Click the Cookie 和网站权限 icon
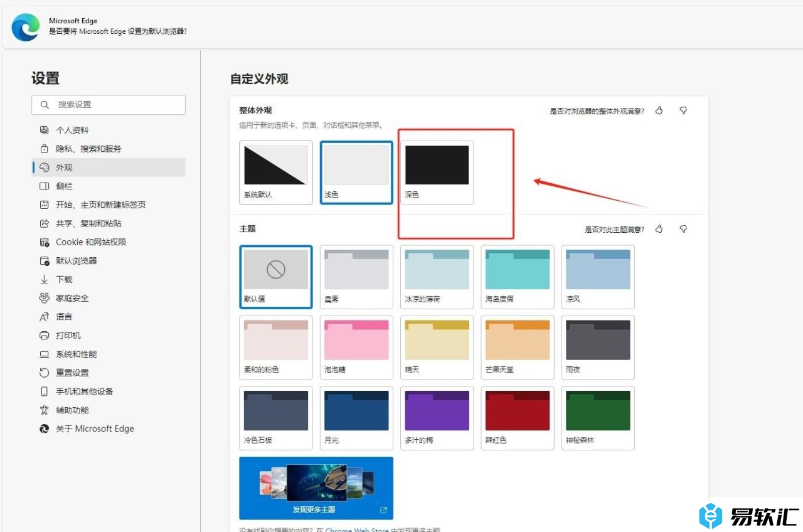Screen dimensions: 803x532 [45, 242]
